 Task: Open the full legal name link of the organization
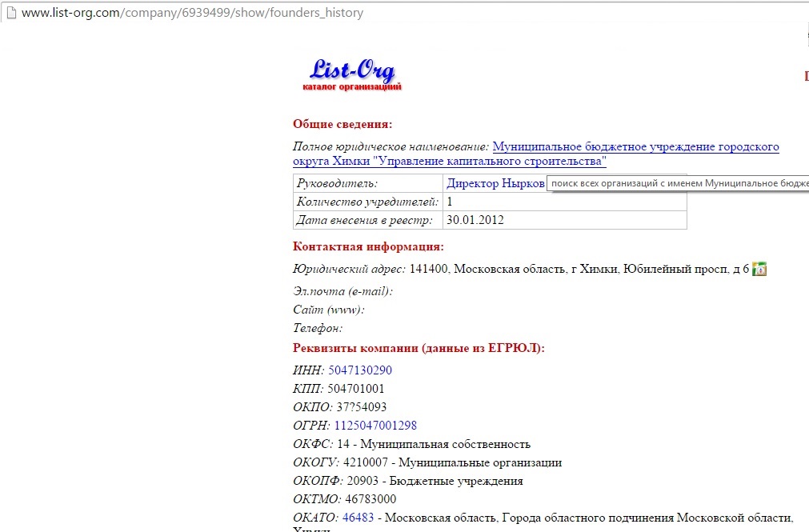(x=536, y=154)
